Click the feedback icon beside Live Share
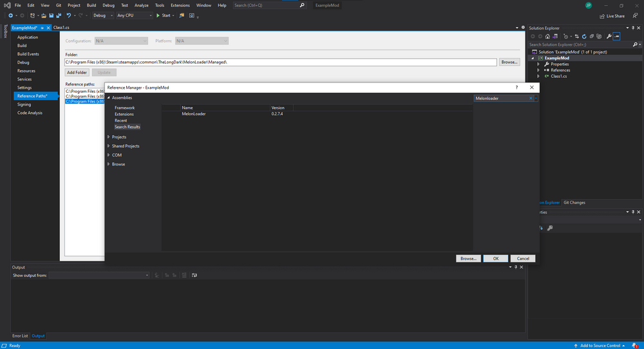This screenshot has width=644, height=349. [635, 15]
